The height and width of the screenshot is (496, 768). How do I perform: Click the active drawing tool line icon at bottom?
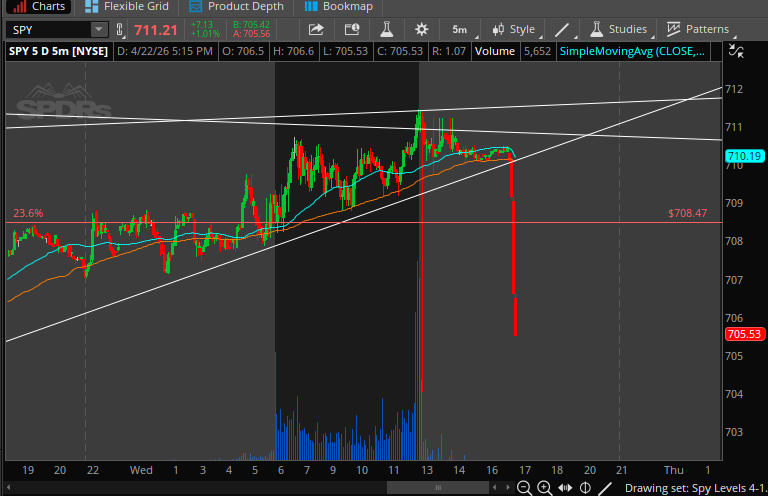pyautogui.click(x=605, y=488)
